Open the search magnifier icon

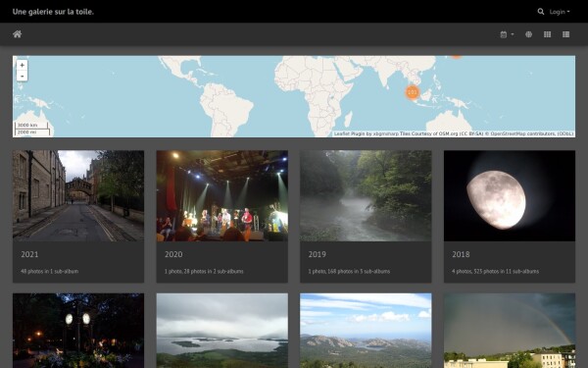(540, 12)
